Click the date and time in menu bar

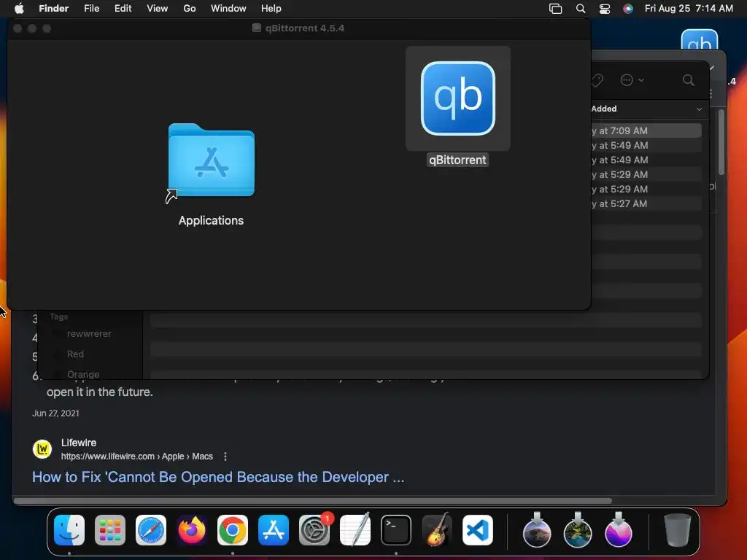[x=689, y=8]
